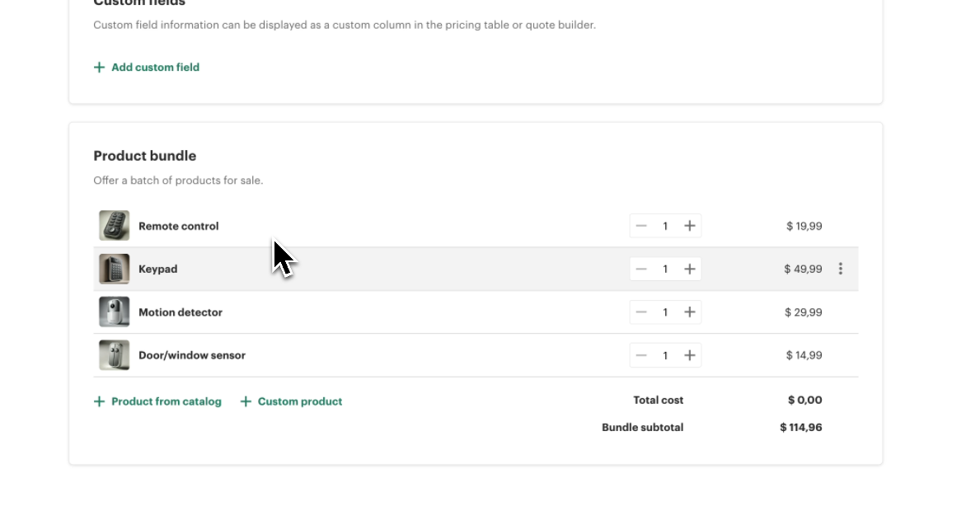Click the plus icon beside Product from catalog
The height and width of the screenshot is (511, 980).
(99, 401)
